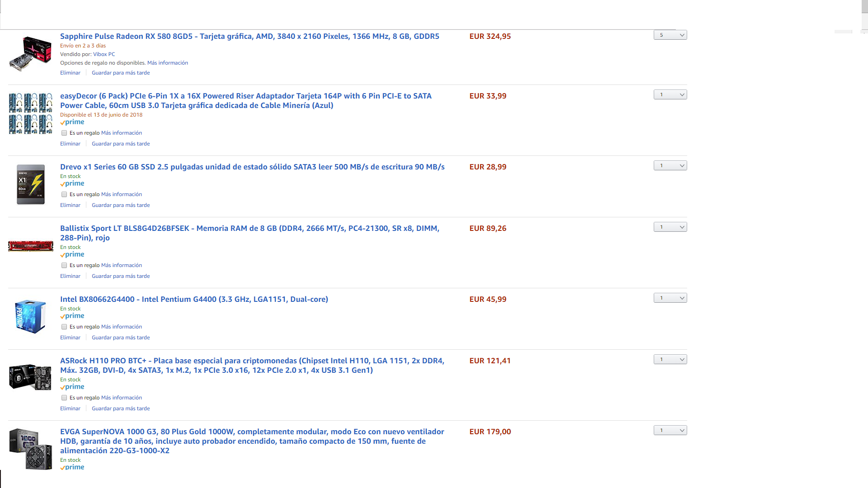Open quantity dropdown for ASRock H110 motherboard

[670, 359]
